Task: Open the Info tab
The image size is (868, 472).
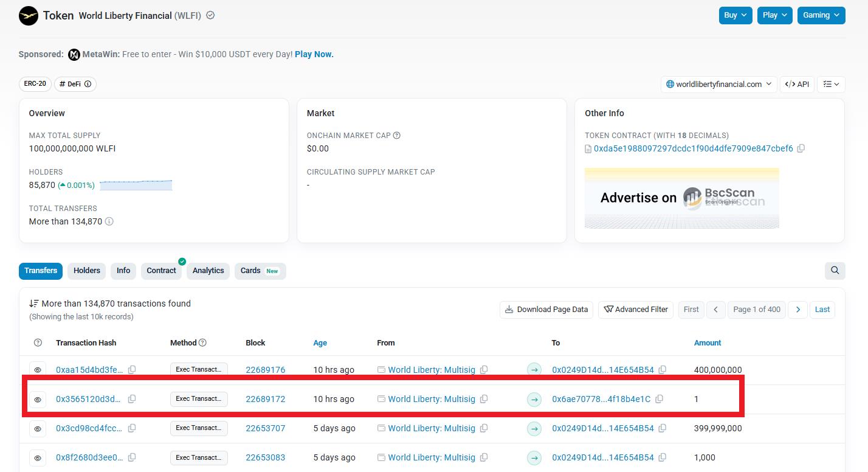Action: [123, 271]
